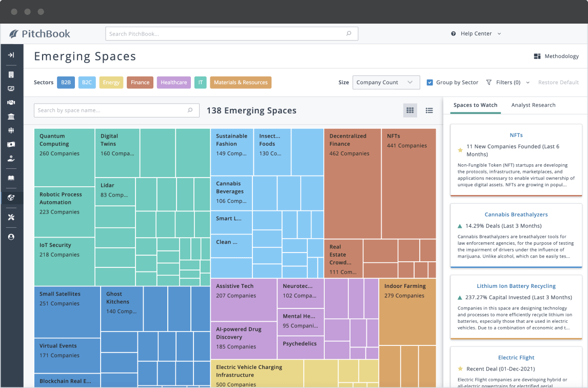Select the NFTs 441 Companies tile
Image resolution: width=588 pixels, height=388 pixels.
coord(409,184)
